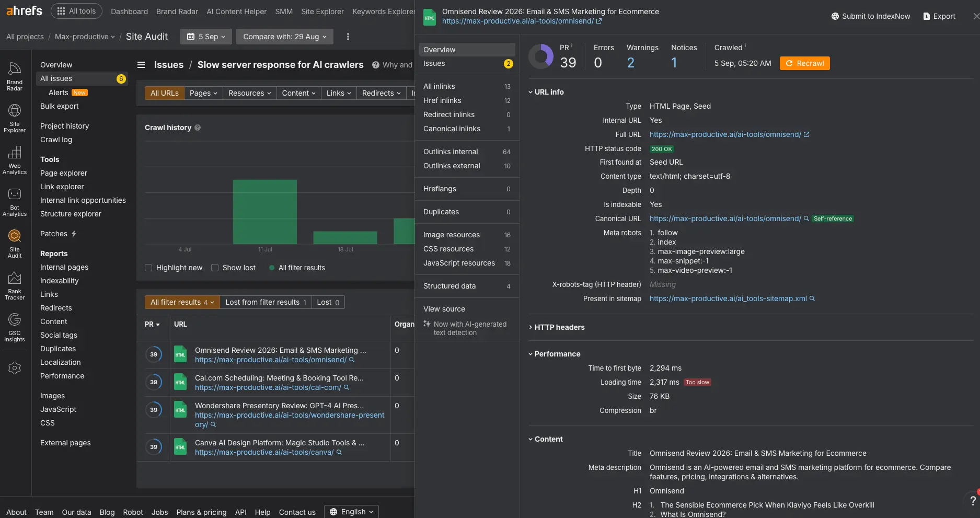Enable the Highlight new checkbox
This screenshot has height=518, width=980.
pyautogui.click(x=148, y=268)
